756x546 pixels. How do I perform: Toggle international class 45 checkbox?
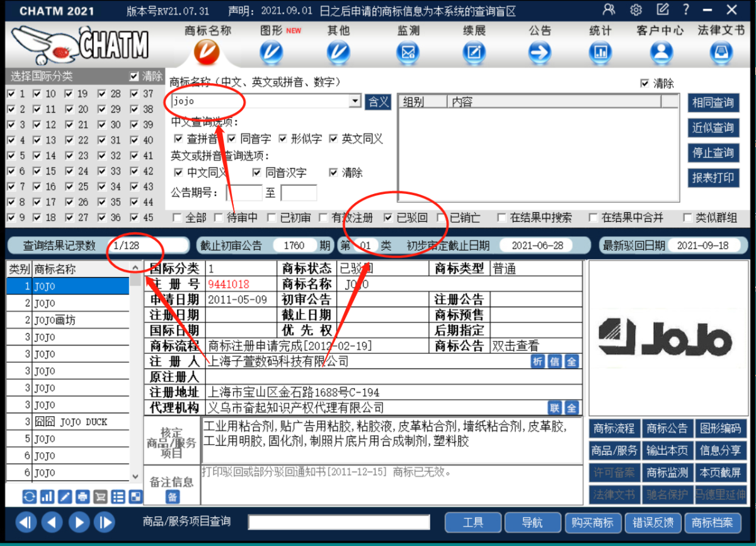click(x=134, y=218)
